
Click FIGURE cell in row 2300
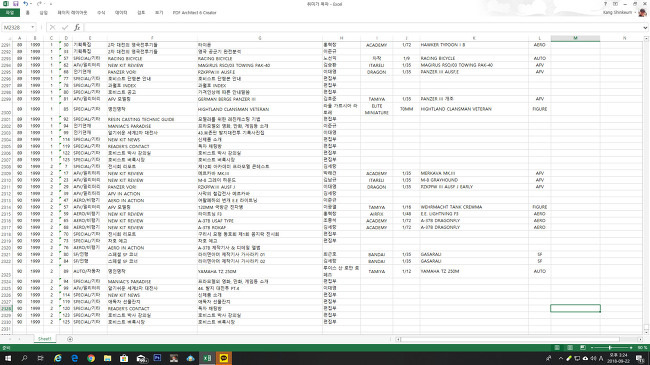539,109
